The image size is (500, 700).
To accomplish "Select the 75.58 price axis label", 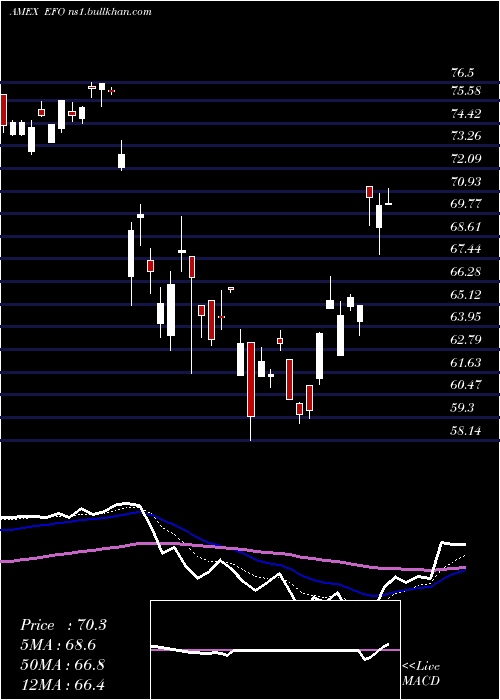I will [466, 91].
